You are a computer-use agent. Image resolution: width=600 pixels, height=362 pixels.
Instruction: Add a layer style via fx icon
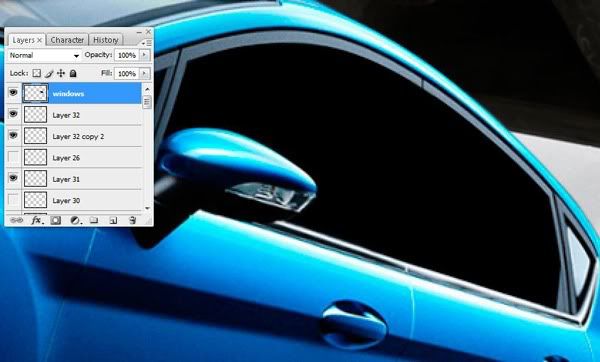click(x=37, y=220)
